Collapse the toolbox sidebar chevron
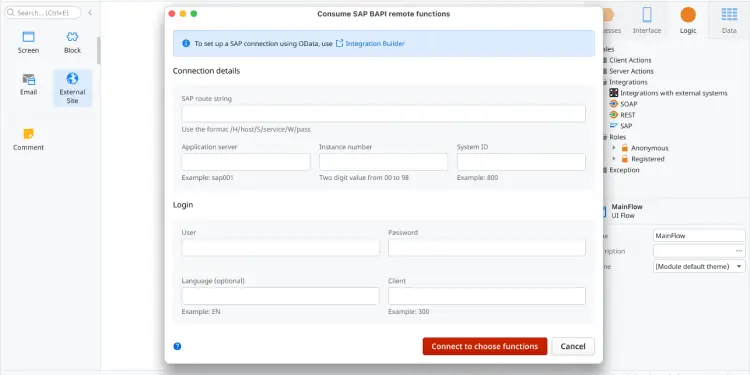The image size is (750, 375). click(x=90, y=13)
